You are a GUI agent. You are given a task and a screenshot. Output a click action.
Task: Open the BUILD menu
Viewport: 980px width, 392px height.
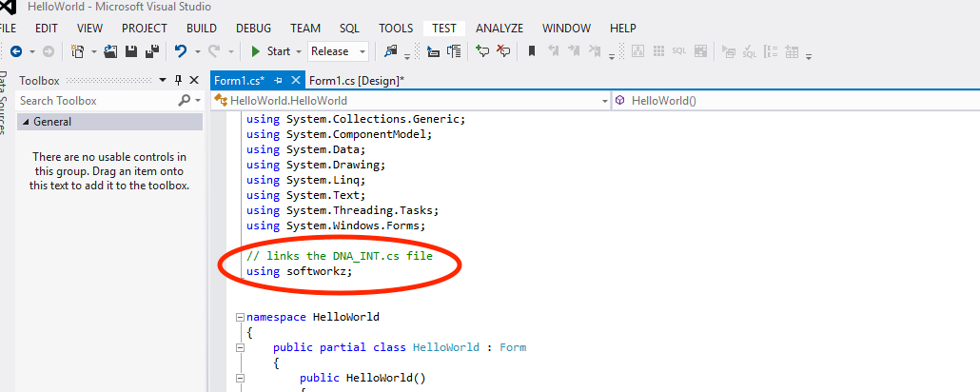[x=202, y=29]
